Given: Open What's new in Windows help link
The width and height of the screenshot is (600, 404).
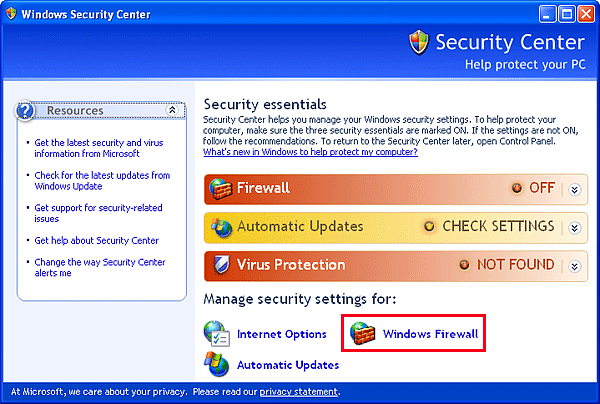Looking at the screenshot, I should point(310,152).
